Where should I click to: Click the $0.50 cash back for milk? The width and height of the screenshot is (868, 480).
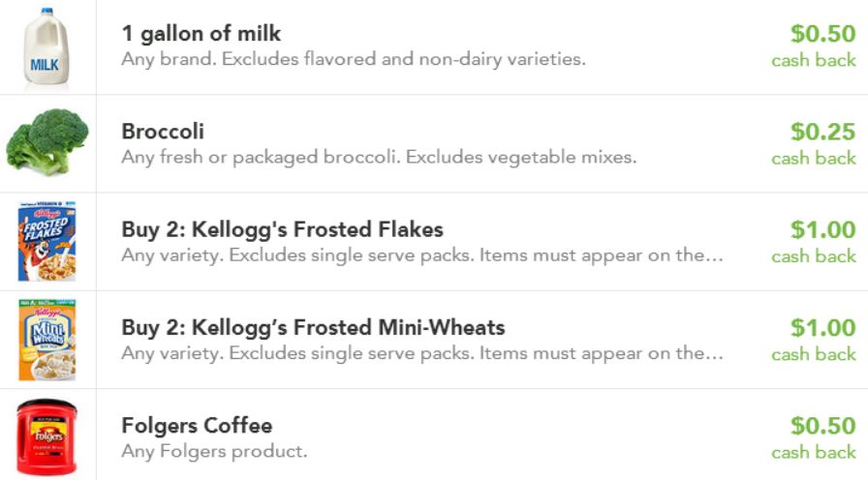(x=822, y=35)
